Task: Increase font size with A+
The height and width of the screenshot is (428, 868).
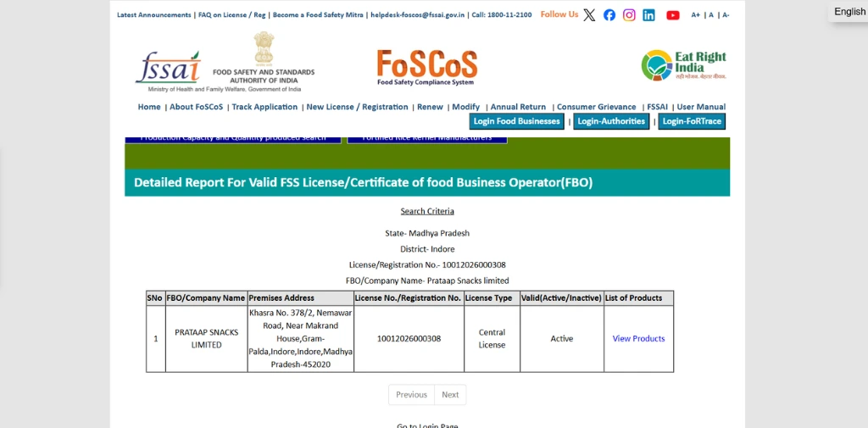Action: coord(695,15)
